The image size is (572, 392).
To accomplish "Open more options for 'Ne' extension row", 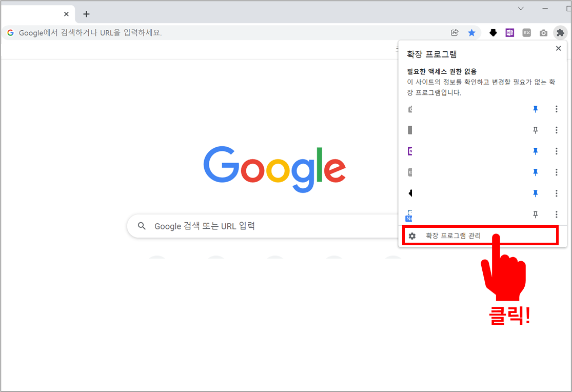I will [x=556, y=214].
